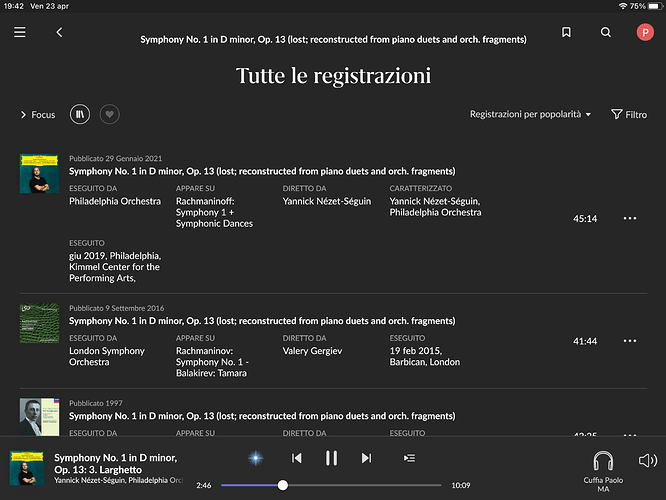The image size is (666, 500).
Task: Open the 1997 recording album cover
Action: (x=39, y=417)
